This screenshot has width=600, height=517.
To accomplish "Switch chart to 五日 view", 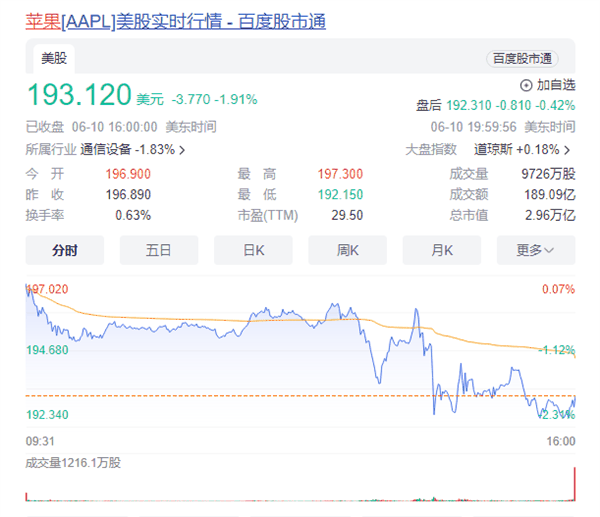I will (158, 250).
